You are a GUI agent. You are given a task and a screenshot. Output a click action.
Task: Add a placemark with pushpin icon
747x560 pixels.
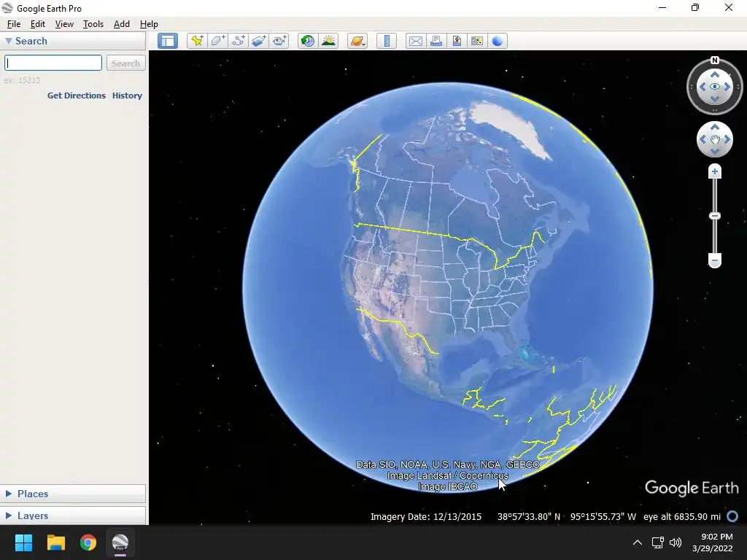[197, 41]
